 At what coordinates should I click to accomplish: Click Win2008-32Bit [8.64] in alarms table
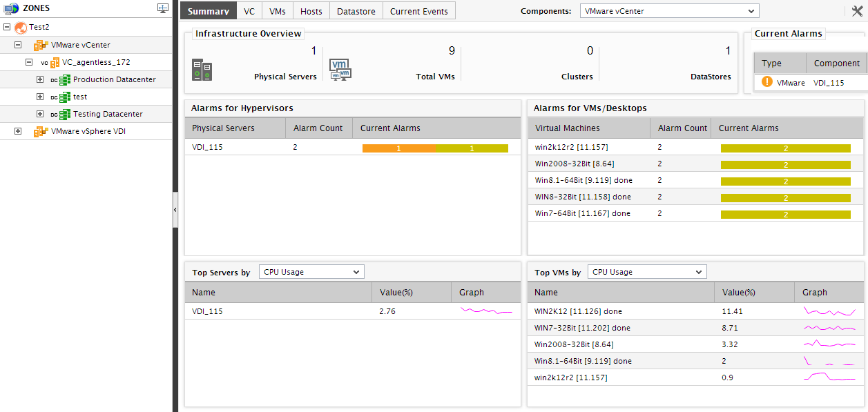[575, 164]
